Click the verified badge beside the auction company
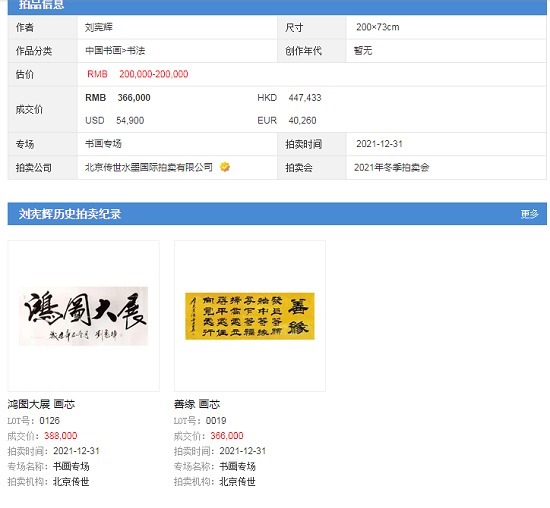The height and width of the screenshot is (508, 550). click(225, 167)
